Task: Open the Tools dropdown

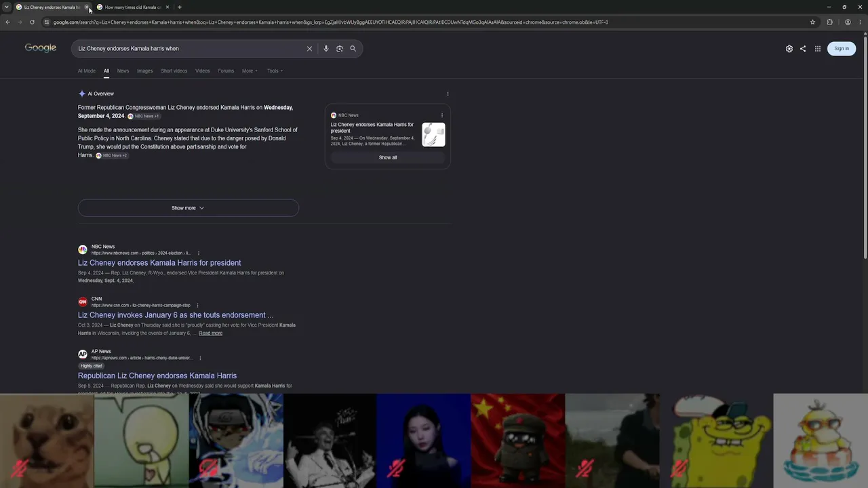Action: click(275, 71)
